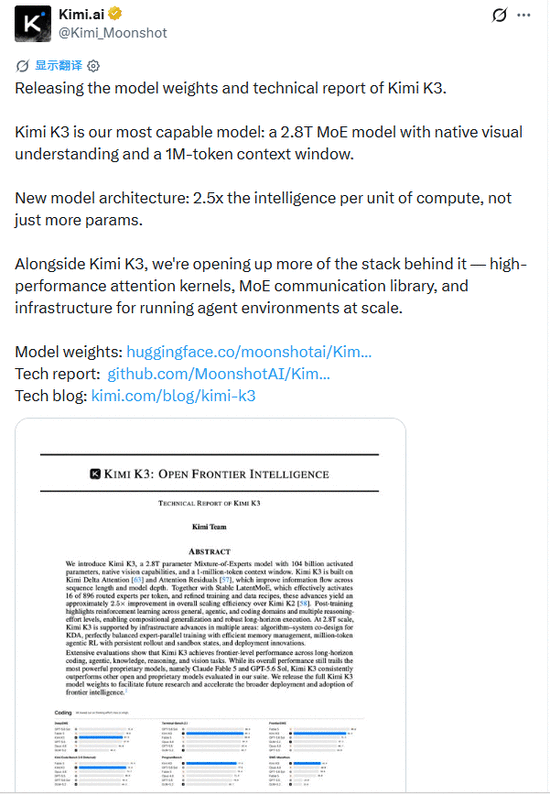The height and width of the screenshot is (795, 550).
Task: Click the Coding benchmark charts section
Action: click(209, 749)
